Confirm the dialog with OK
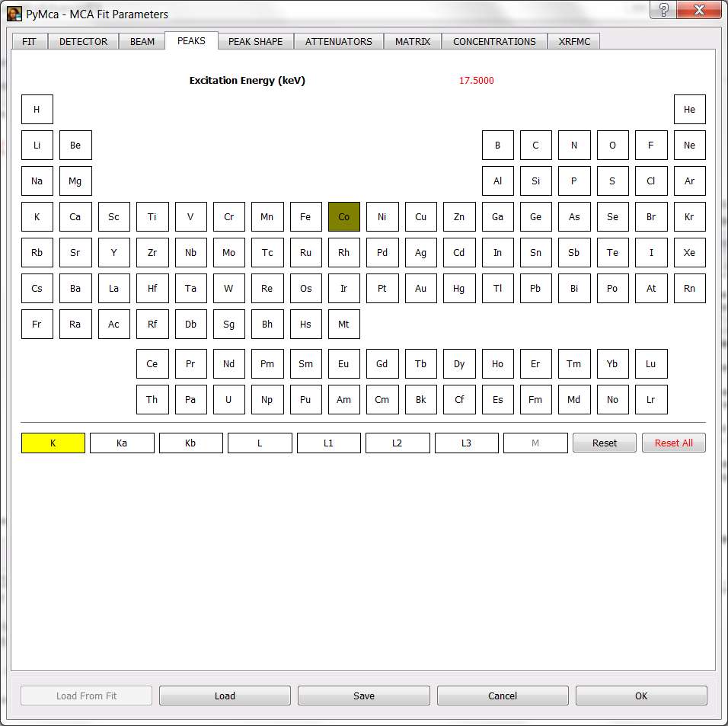Viewport: 728px width, 726px height. point(640,696)
